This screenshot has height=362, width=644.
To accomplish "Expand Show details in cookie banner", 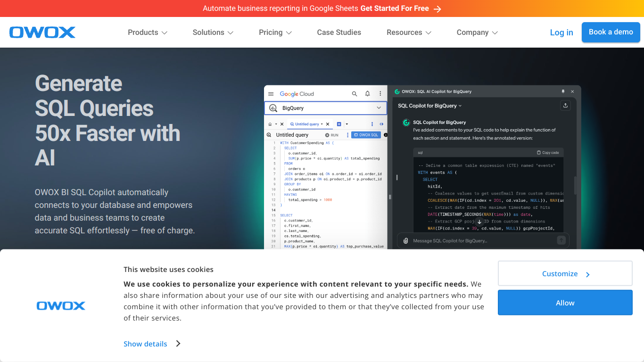I will [x=152, y=344].
